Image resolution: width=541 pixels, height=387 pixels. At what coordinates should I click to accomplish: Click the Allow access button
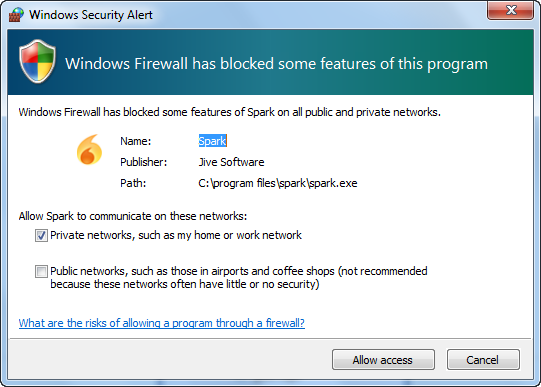coord(383,360)
